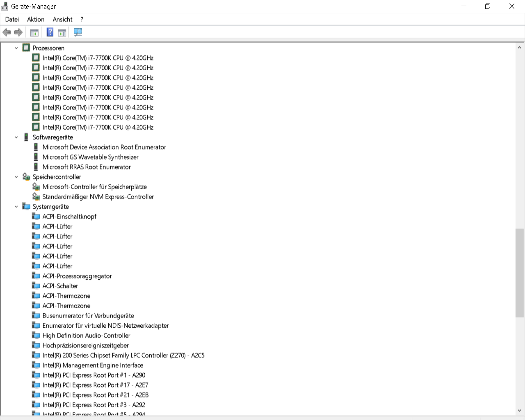Click the Microsoft GS Wavetable Synthesizer device icon

36,157
